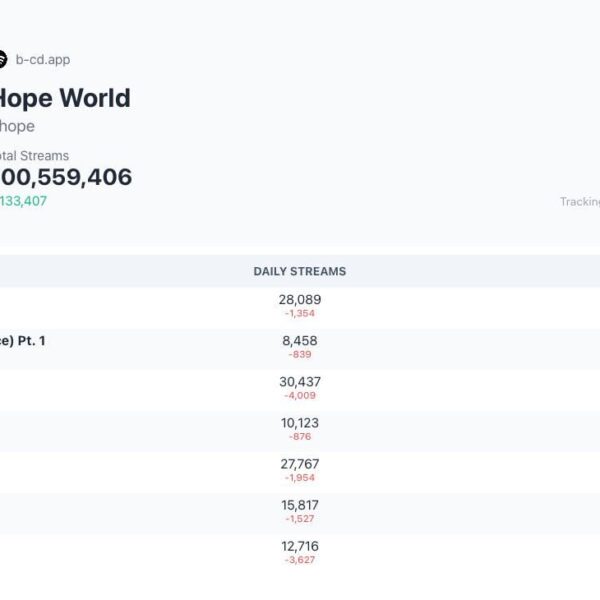
Task: Click the change value -1,354
Action: [300, 313]
